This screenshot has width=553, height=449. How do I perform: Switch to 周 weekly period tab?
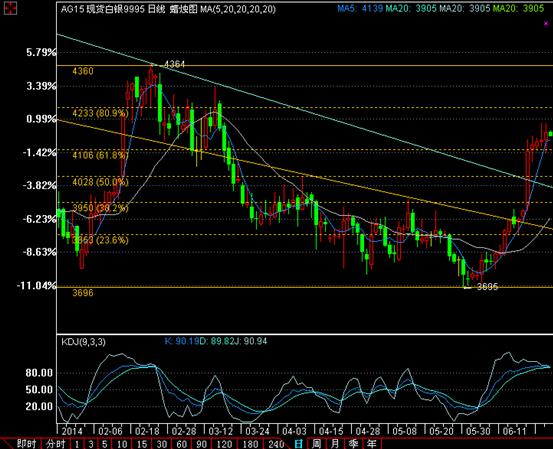pyautogui.click(x=316, y=443)
